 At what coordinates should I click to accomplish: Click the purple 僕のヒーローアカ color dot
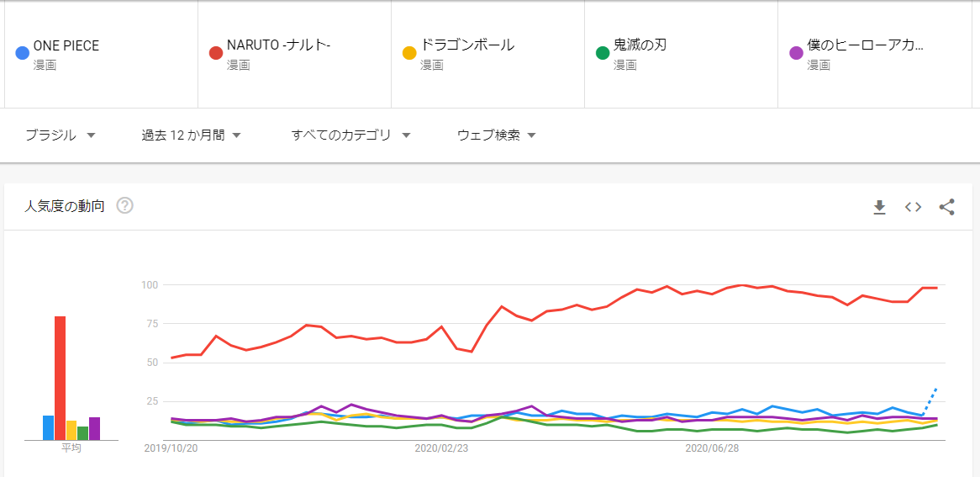796,54
